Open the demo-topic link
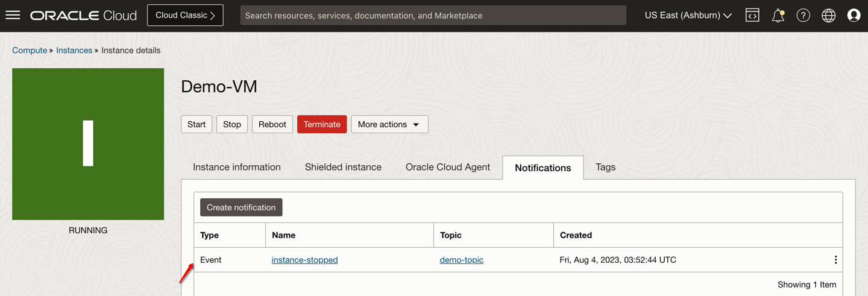 click(x=462, y=260)
